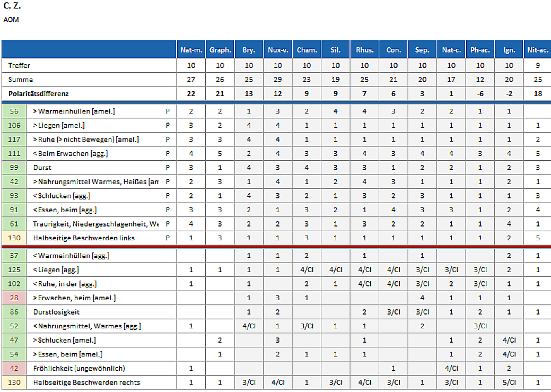Select the green 111 cell beside Beim Erwachen
Viewport: 551px width, 392px height.
tap(14, 154)
